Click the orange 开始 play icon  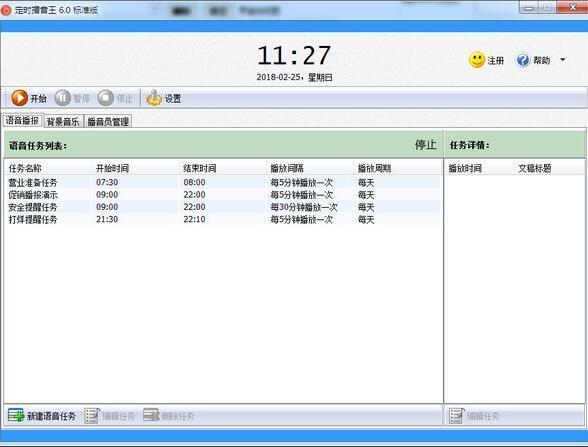coord(20,98)
